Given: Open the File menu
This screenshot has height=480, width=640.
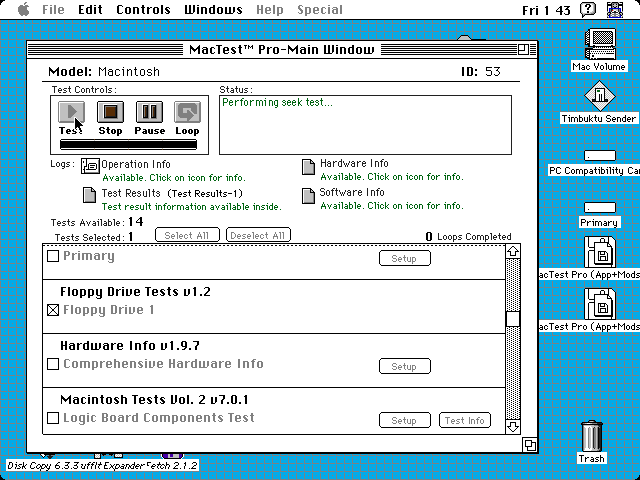Looking at the screenshot, I should click(53, 9).
